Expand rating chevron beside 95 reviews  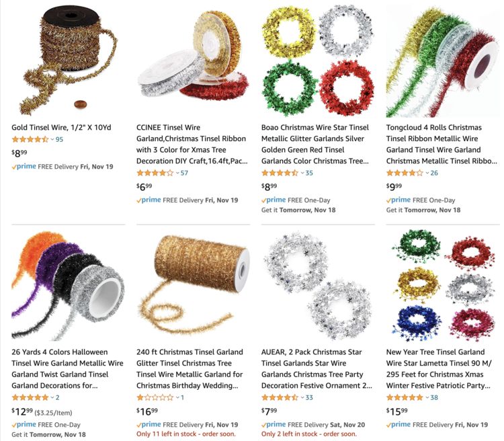tap(52, 140)
